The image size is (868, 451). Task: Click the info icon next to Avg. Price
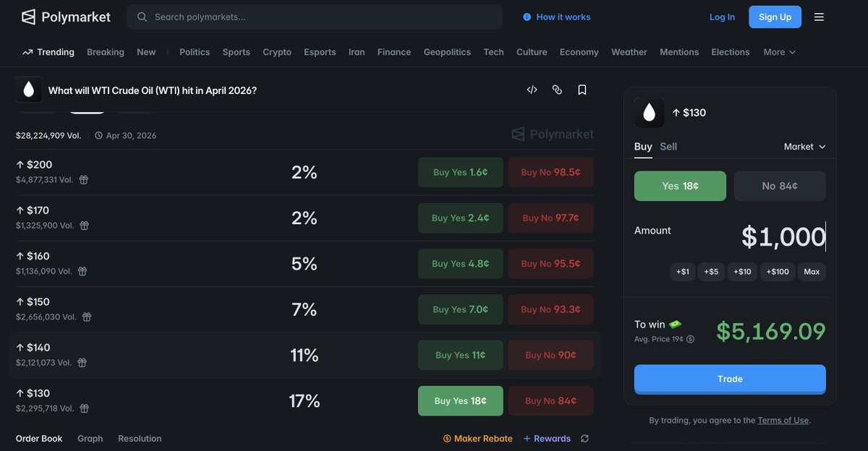point(690,339)
